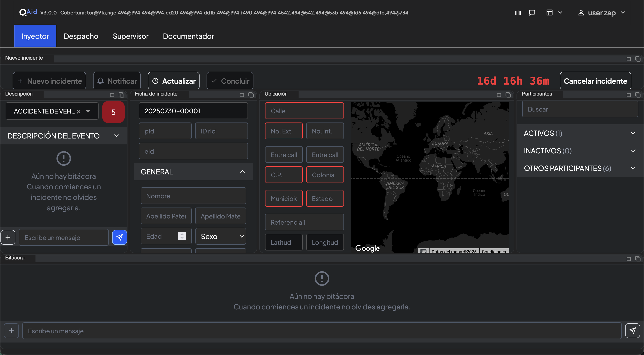Open the chat message icon in the top bar

pos(532,13)
